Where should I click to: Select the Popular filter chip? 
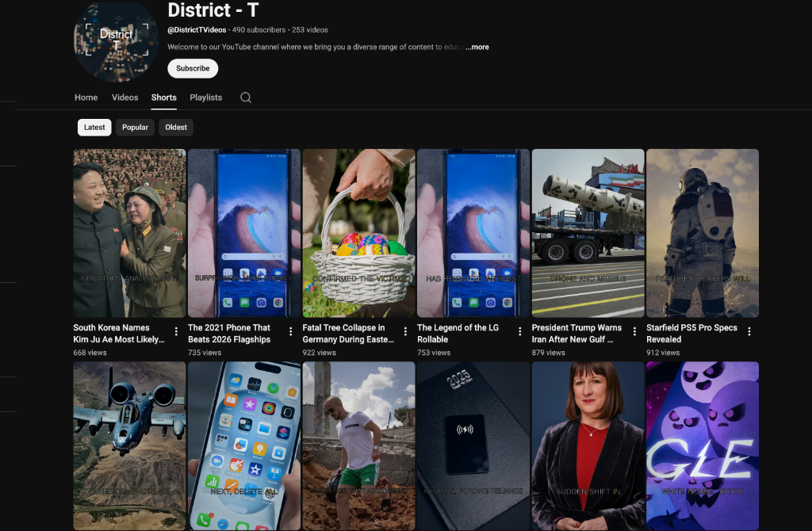(135, 127)
